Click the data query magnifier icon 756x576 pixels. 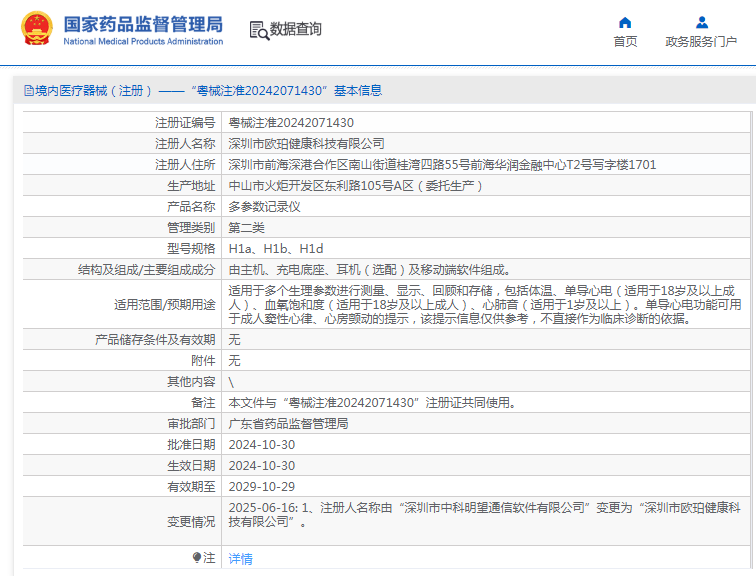(x=259, y=30)
